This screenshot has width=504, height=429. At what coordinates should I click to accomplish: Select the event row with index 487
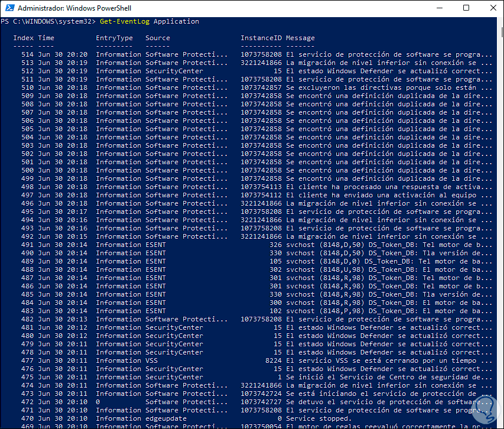tap(256, 278)
